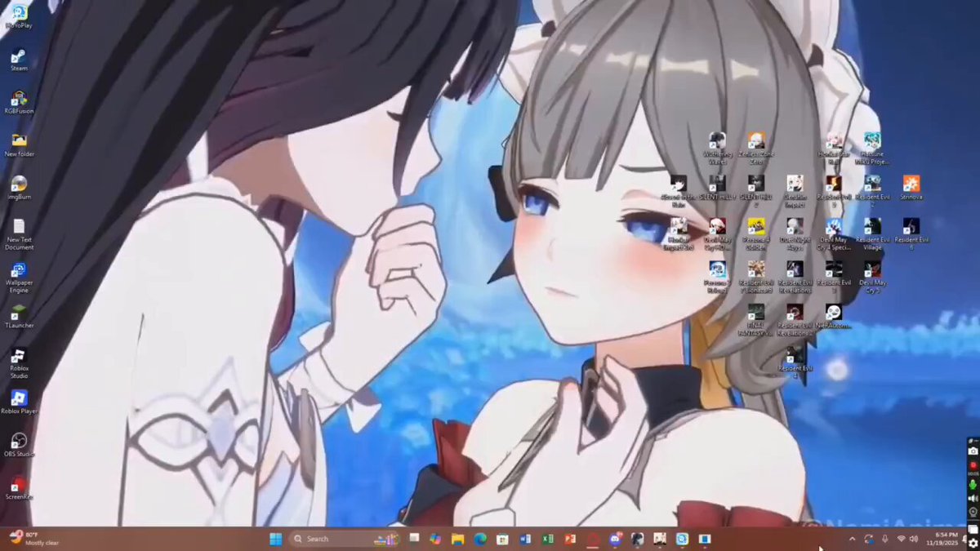Viewport: 980px width, 551px height.
Task: Select the Wuthering Waves desktop icon
Action: click(717, 141)
